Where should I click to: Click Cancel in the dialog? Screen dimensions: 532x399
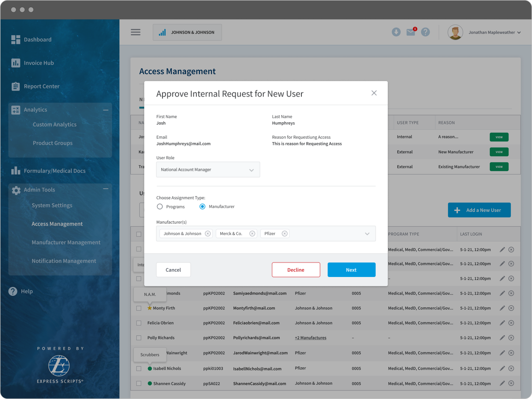[x=173, y=270]
